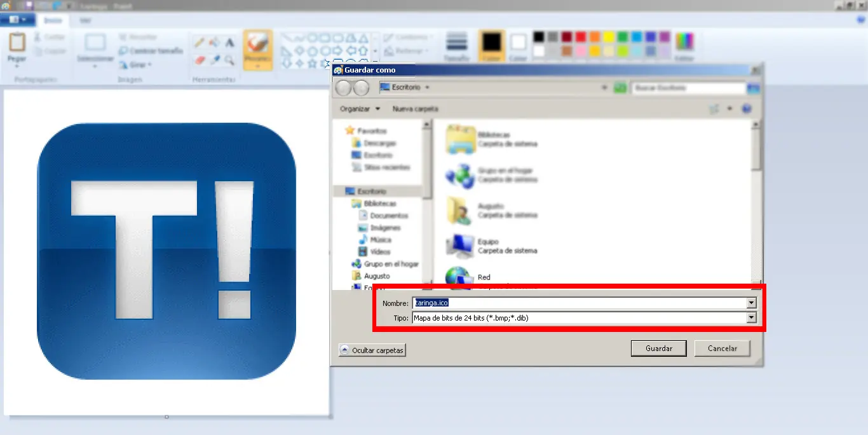The image size is (868, 435).
Task: Click Nueva carpeta in the dialog toolbar
Action: coord(415,109)
